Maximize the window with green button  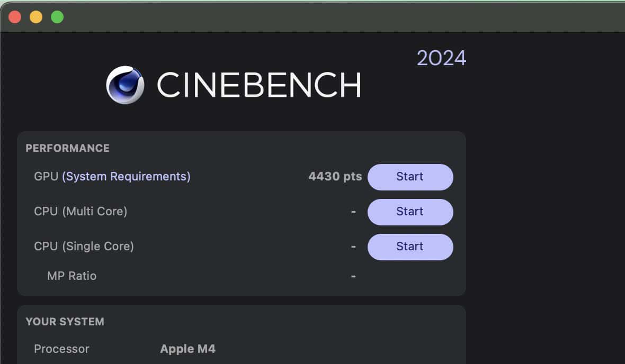click(x=57, y=17)
